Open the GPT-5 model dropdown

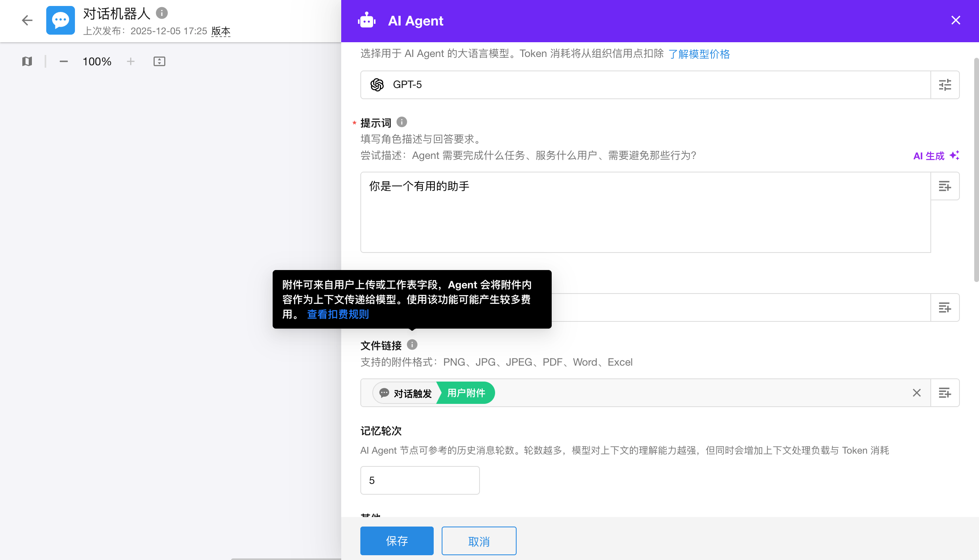click(x=645, y=85)
